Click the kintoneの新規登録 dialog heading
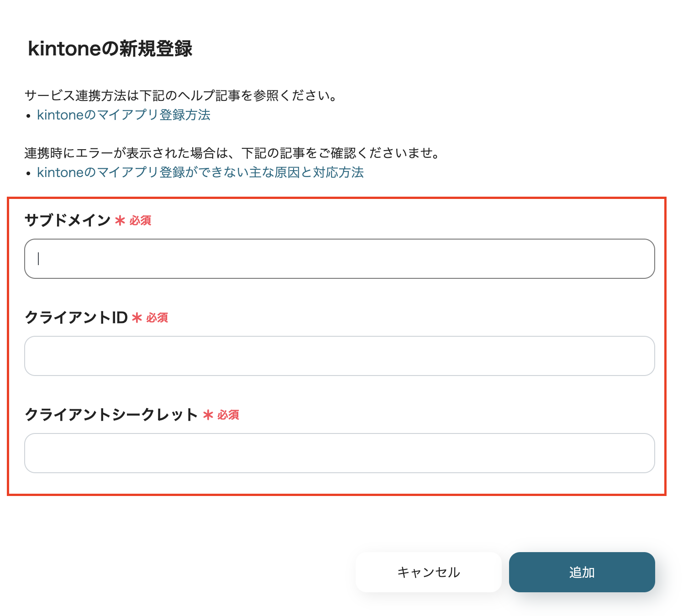The height and width of the screenshot is (616, 683). [110, 48]
